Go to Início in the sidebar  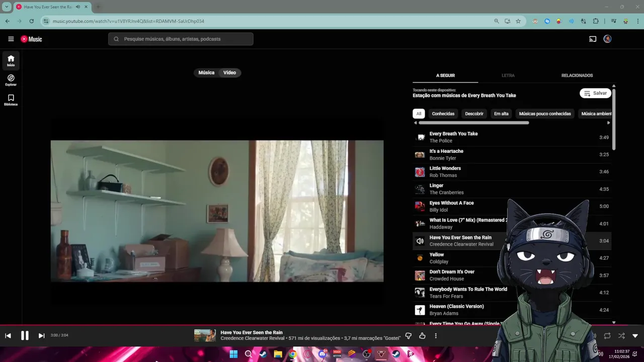pos(11,60)
